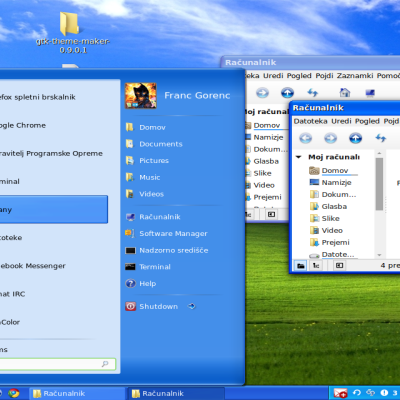Click update refresh tray icon
The width and height of the screenshot is (400, 400).
357,393
